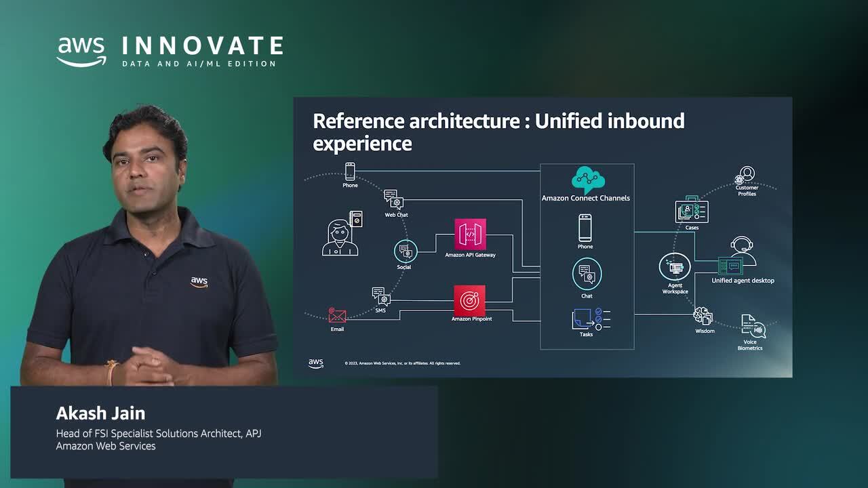868x488 pixels.
Task: Click the Unified agent desktop headset icon
Action: [738, 256]
